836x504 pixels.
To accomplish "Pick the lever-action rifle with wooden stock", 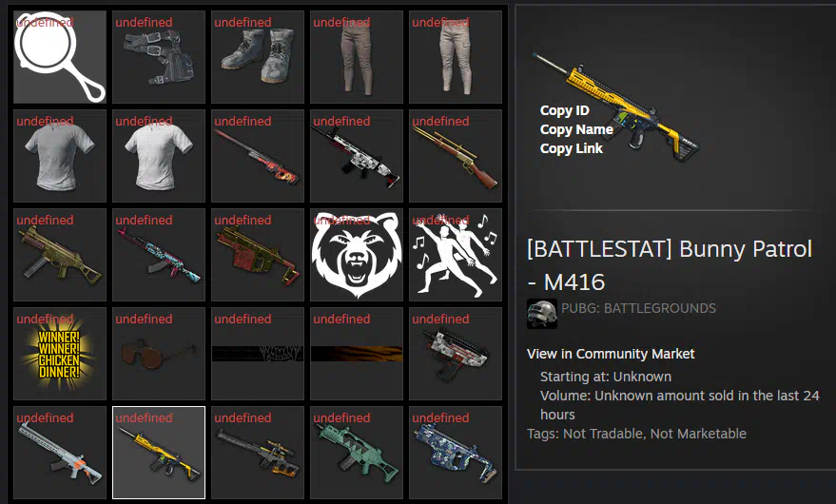I will click(x=456, y=156).
